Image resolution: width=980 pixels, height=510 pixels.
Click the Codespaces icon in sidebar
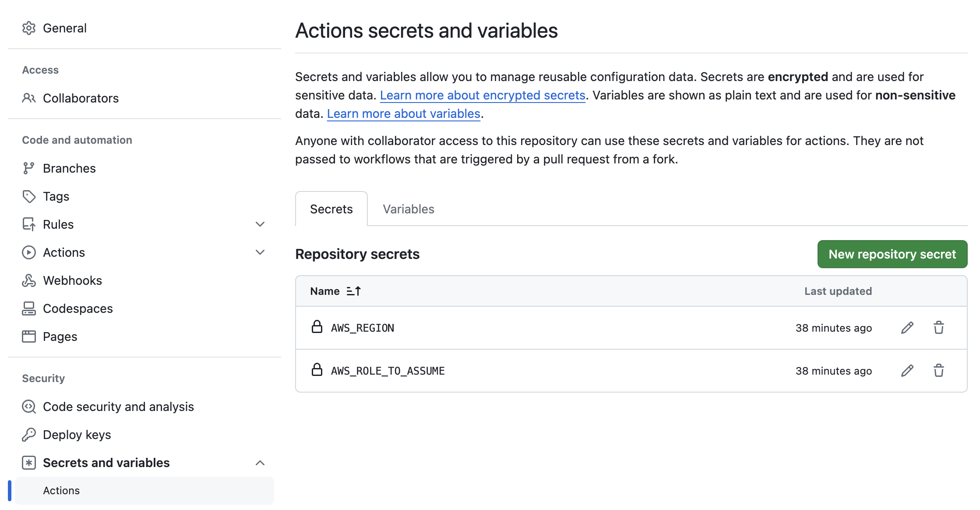[29, 308]
